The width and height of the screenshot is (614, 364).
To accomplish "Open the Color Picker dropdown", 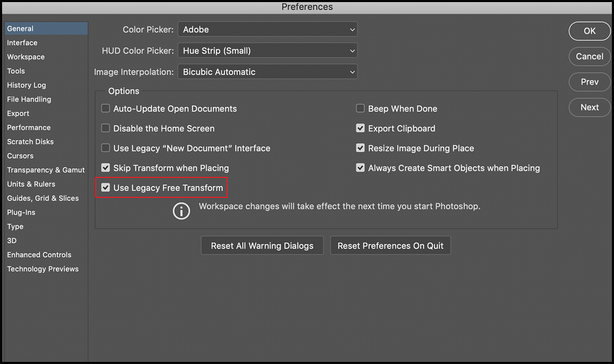I will pos(268,30).
